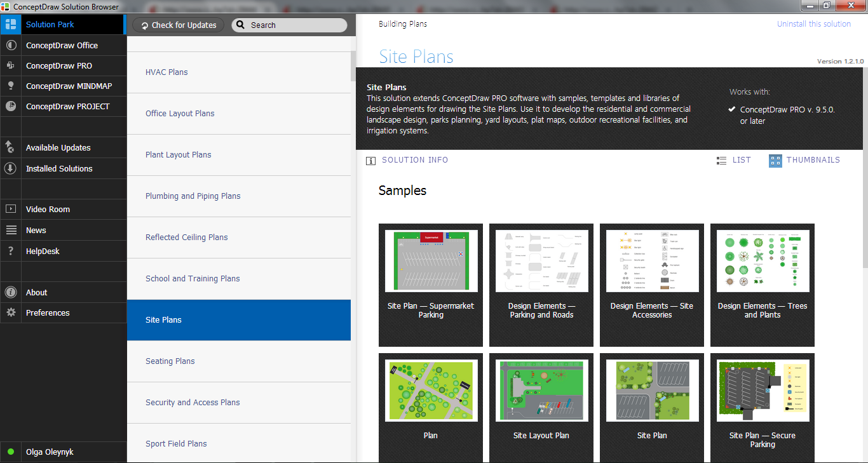This screenshot has height=463, width=868.
Task: Open the Site Plan sample thumbnail
Action: click(652, 408)
